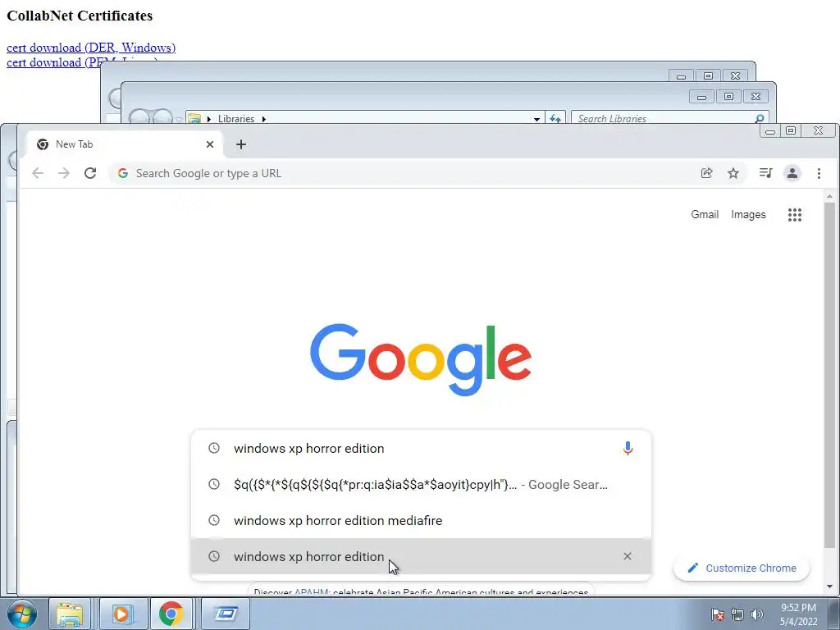Expand arrow after Libraries in Explorer address bar
The width and height of the screenshot is (840, 630).
(x=263, y=119)
